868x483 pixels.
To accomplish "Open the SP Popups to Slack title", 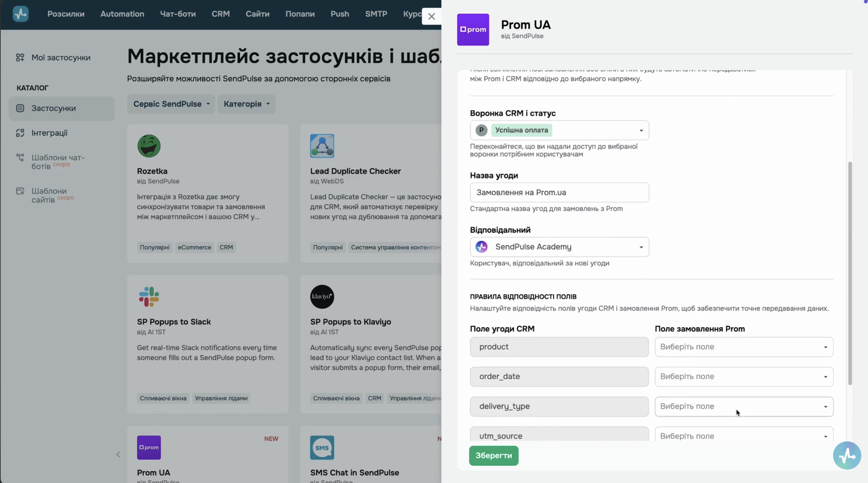I will click(174, 322).
